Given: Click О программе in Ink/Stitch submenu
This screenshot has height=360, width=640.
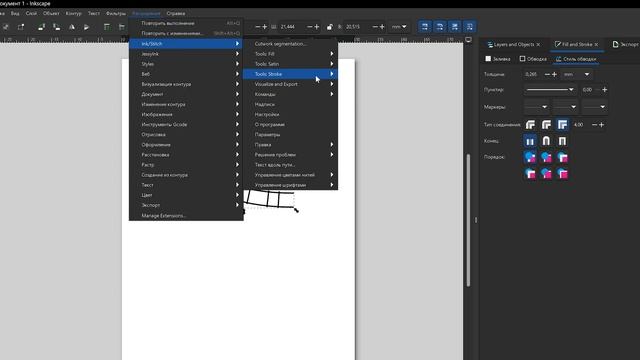Looking at the screenshot, I should (x=290, y=124).
